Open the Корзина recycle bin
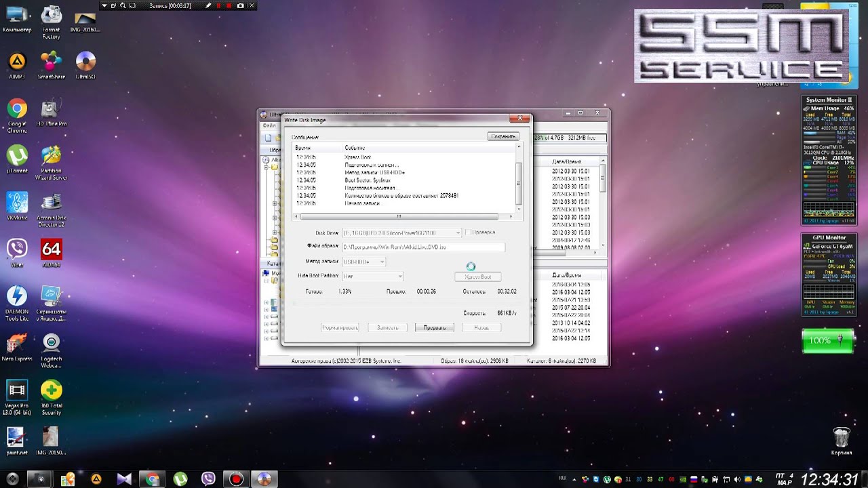This screenshot has width=868, height=488. pos(841,441)
